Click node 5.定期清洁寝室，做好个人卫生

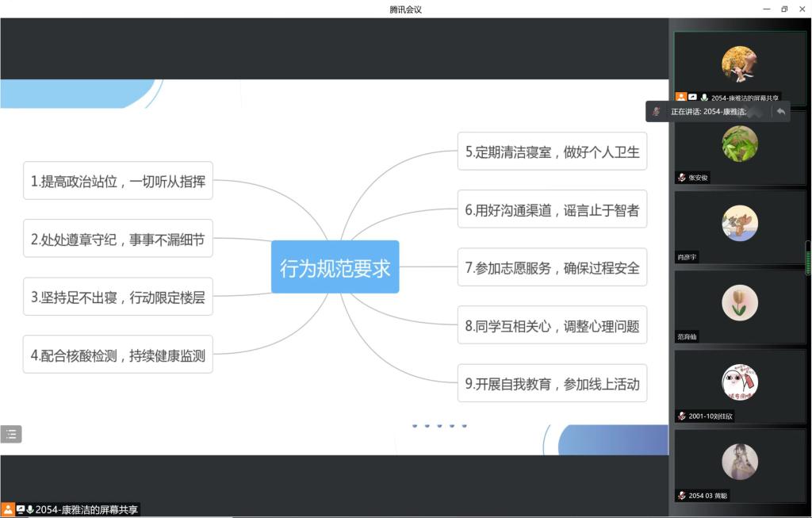tap(552, 152)
